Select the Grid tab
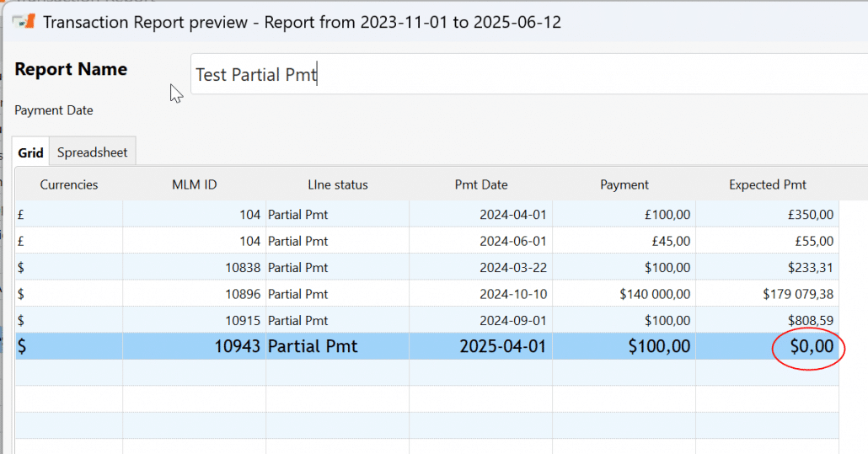The width and height of the screenshot is (868, 454). tap(31, 152)
